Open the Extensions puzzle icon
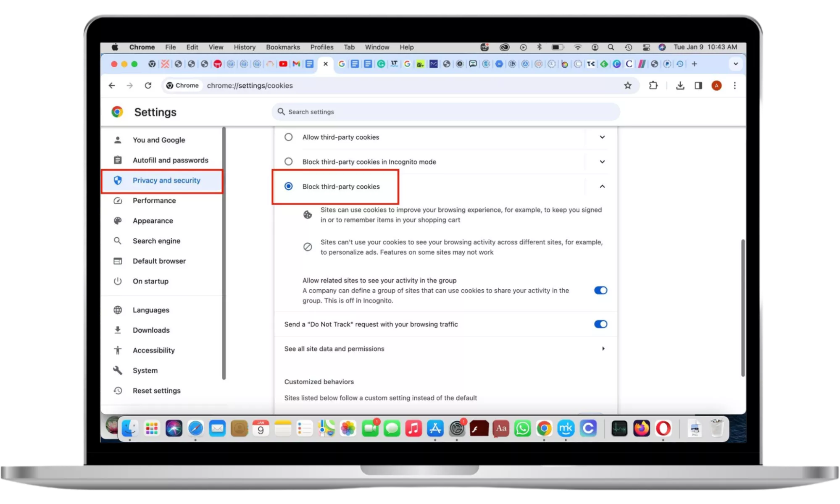This screenshot has height=504, width=840. (653, 86)
